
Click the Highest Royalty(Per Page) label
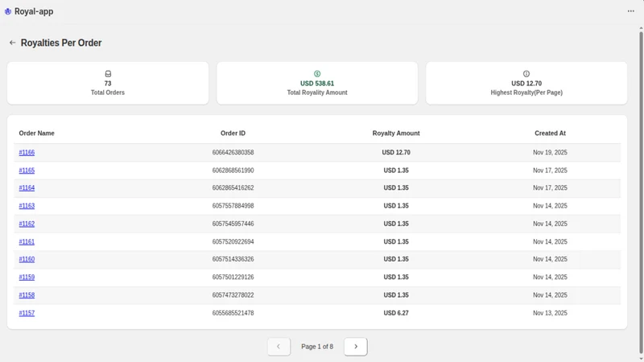click(526, 93)
